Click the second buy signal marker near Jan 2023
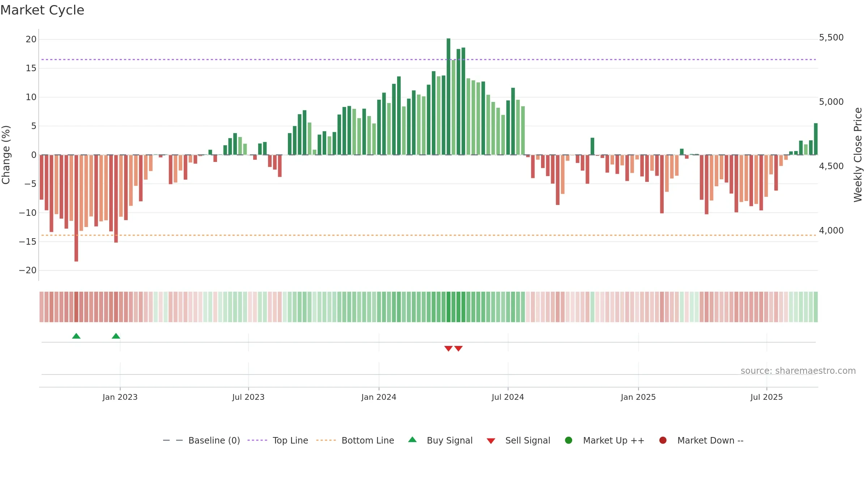868x488 pixels. (x=116, y=336)
